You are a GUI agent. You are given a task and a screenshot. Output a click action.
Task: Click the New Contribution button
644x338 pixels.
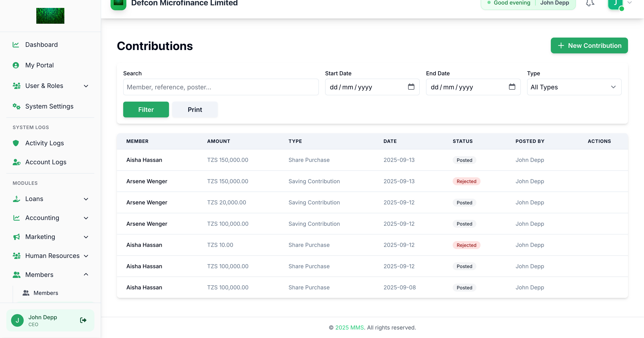pos(589,46)
